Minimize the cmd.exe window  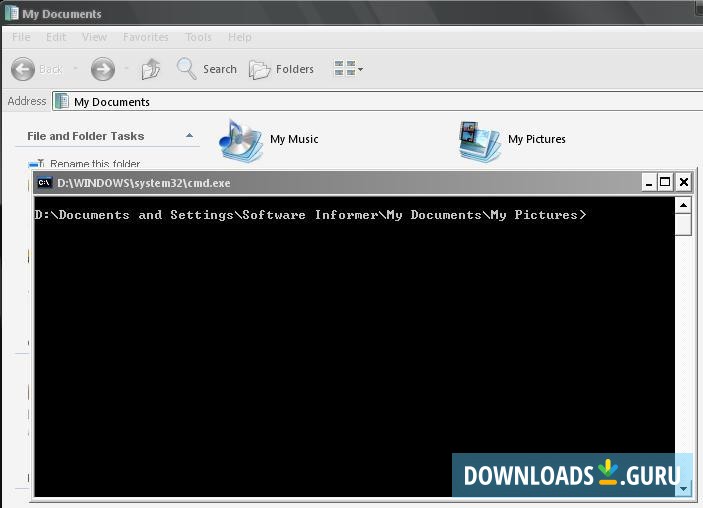[649, 182]
